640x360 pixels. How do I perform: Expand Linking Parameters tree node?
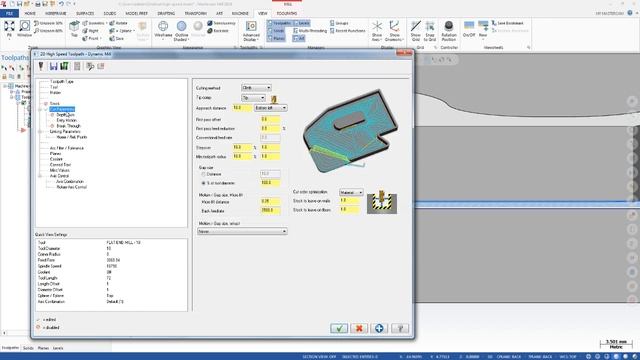[40, 132]
